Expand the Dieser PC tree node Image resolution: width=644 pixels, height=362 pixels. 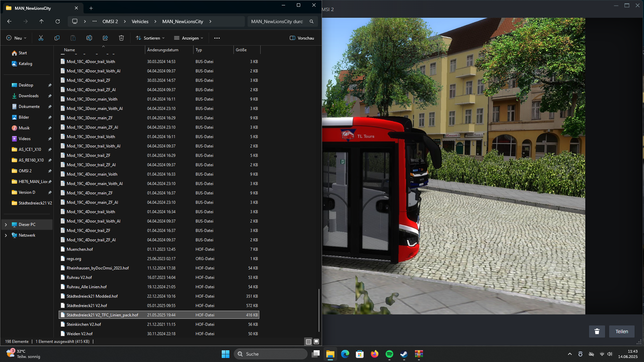6,225
